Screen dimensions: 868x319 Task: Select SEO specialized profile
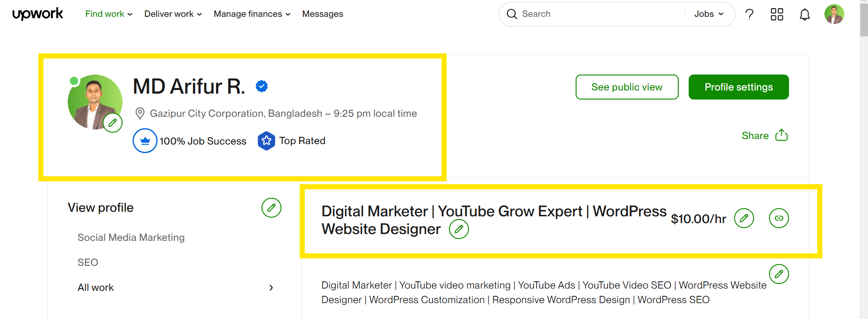(88, 262)
